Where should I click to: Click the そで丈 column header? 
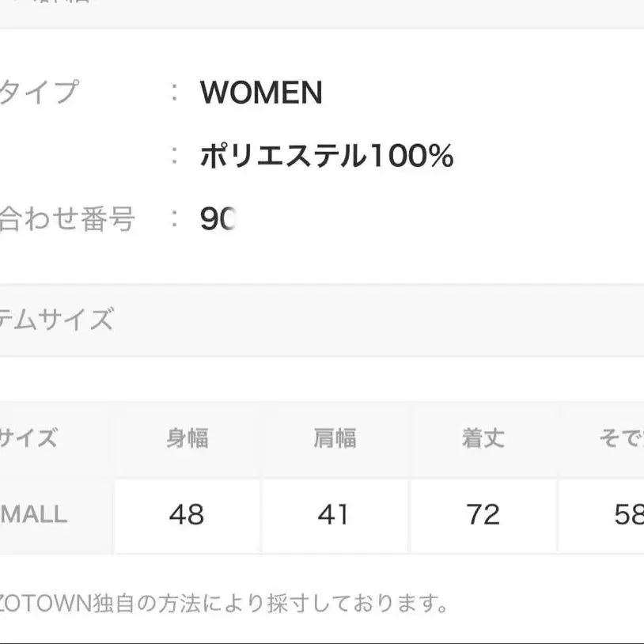(621, 438)
